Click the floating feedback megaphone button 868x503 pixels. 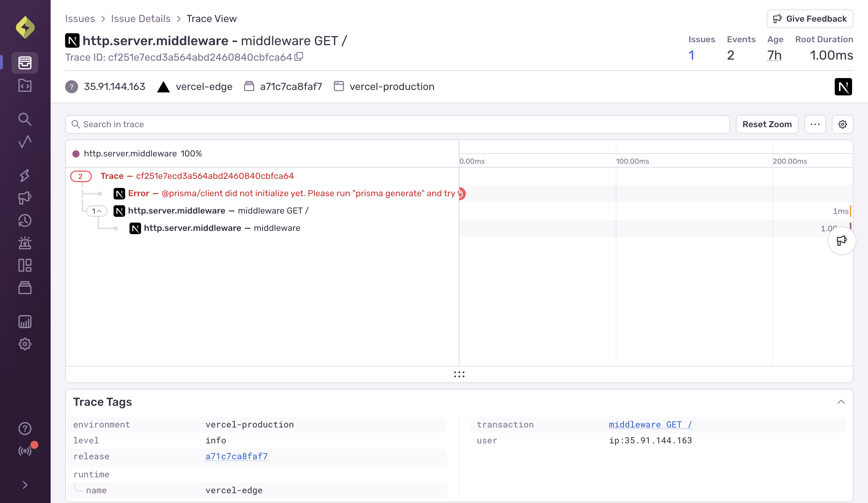[842, 241]
